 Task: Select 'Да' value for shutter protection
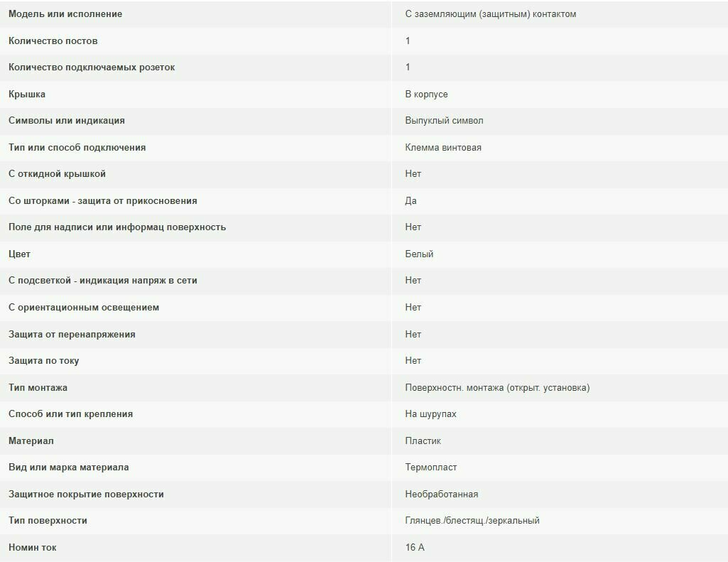tap(411, 200)
